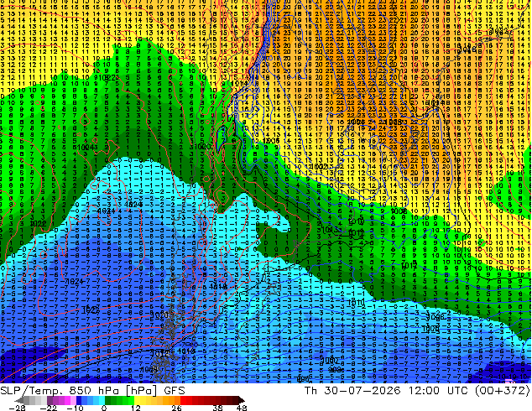This screenshot has height=411, width=532.
Task: Click the '48' color scale label
Action: (242, 408)
